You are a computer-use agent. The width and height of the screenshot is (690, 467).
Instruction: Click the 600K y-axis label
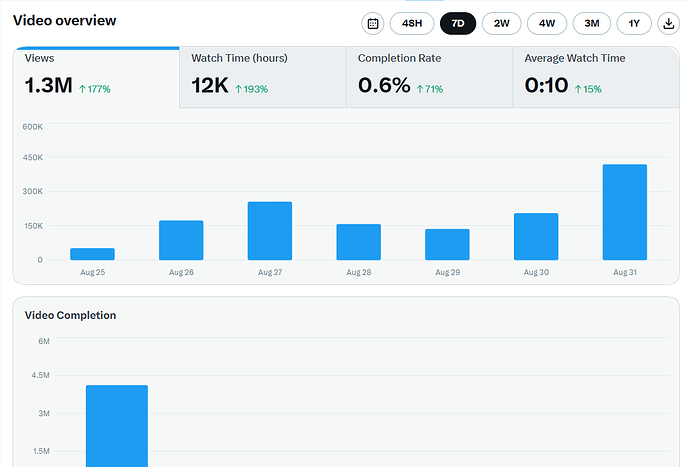click(33, 127)
